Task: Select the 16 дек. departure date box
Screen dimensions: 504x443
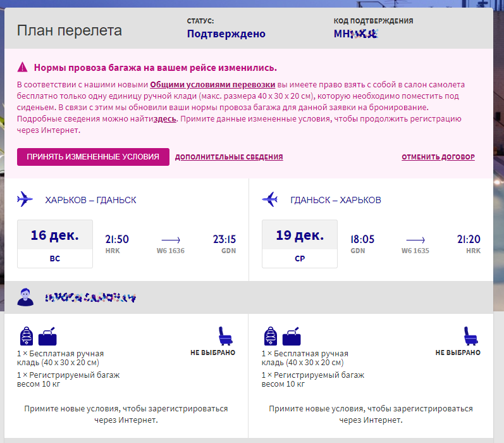Action: (55, 244)
